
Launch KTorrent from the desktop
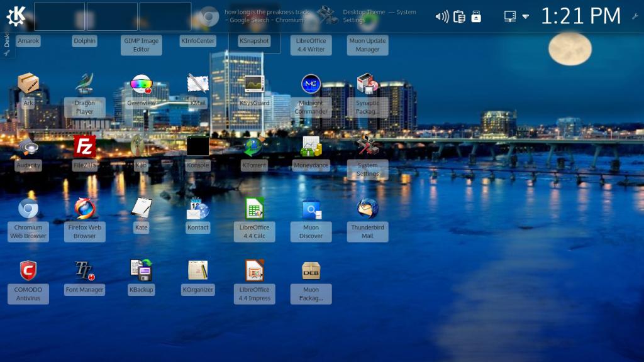coord(254,147)
